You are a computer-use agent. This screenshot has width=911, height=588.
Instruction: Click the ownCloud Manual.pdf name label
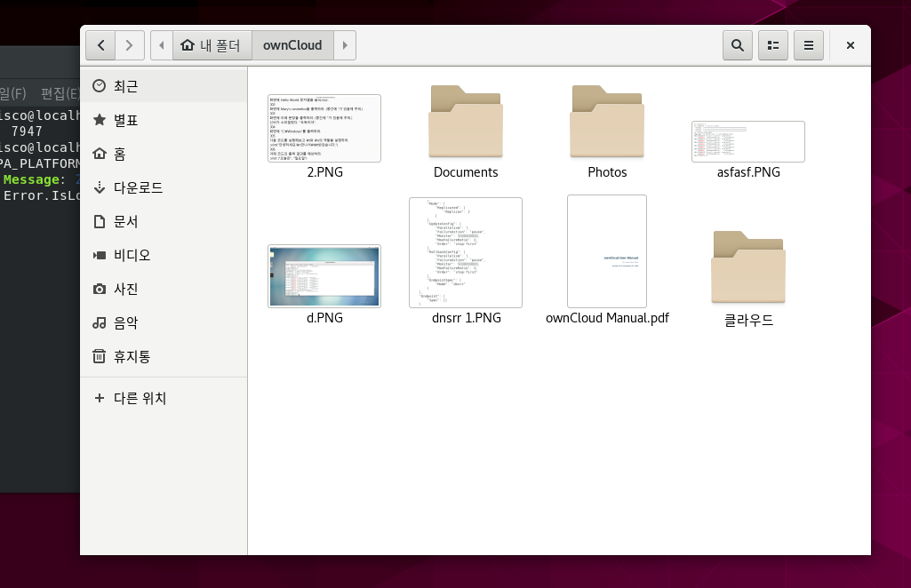pos(607,318)
